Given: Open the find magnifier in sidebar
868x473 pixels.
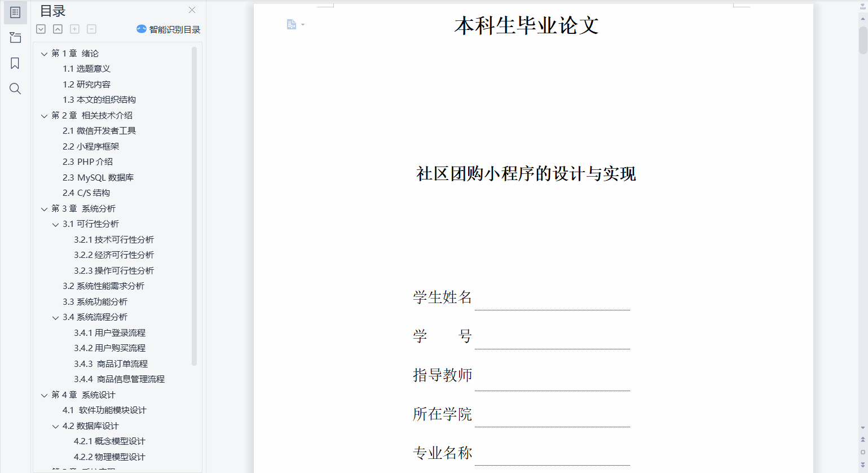Looking at the screenshot, I should point(15,89).
